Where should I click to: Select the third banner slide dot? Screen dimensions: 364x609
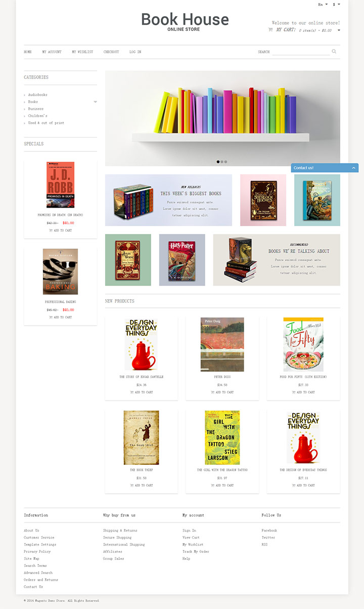pos(225,162)
